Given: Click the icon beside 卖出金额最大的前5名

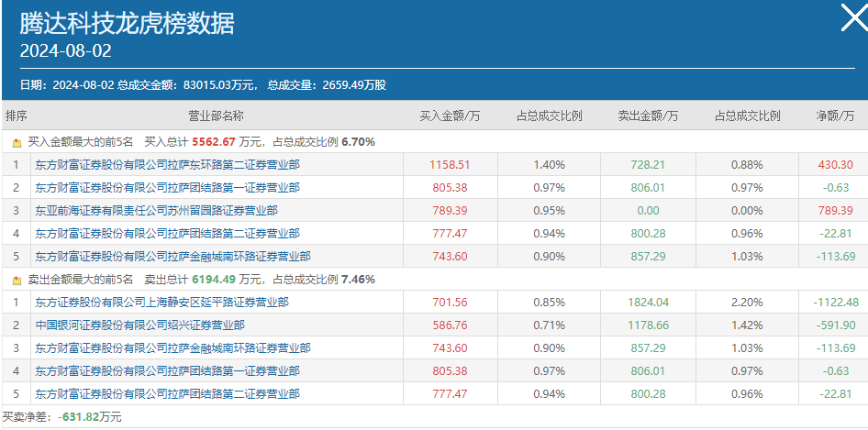Looking at the screenshot, I should click(17, 280).
